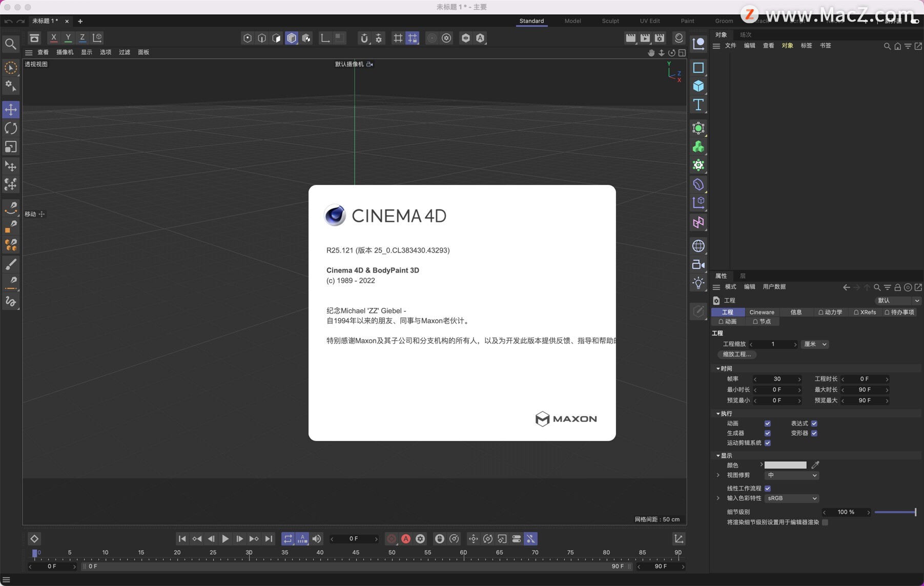Viewport: 924px width, 586px height.
Task: Select the Rotate tool
Action: (11, 128)
